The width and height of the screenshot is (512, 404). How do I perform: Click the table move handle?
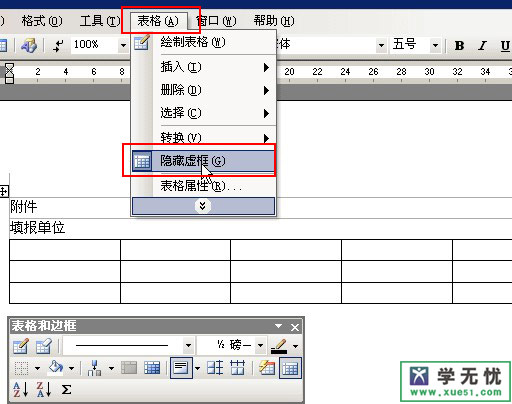pos(4,192)
